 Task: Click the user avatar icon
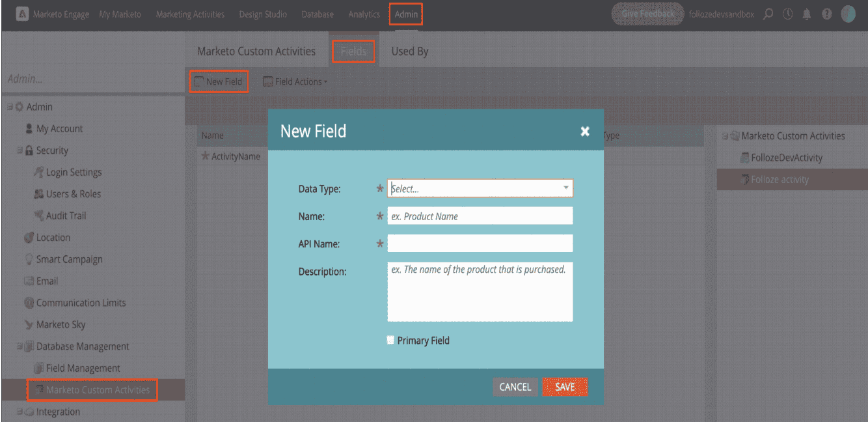point(848,14)
